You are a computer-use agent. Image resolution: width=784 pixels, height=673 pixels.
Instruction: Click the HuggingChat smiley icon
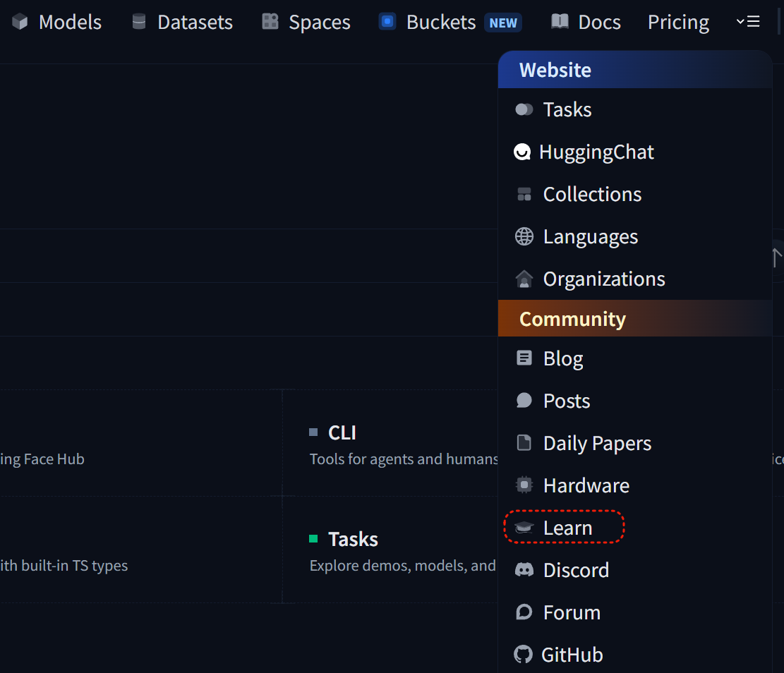[x=522, y=152]
